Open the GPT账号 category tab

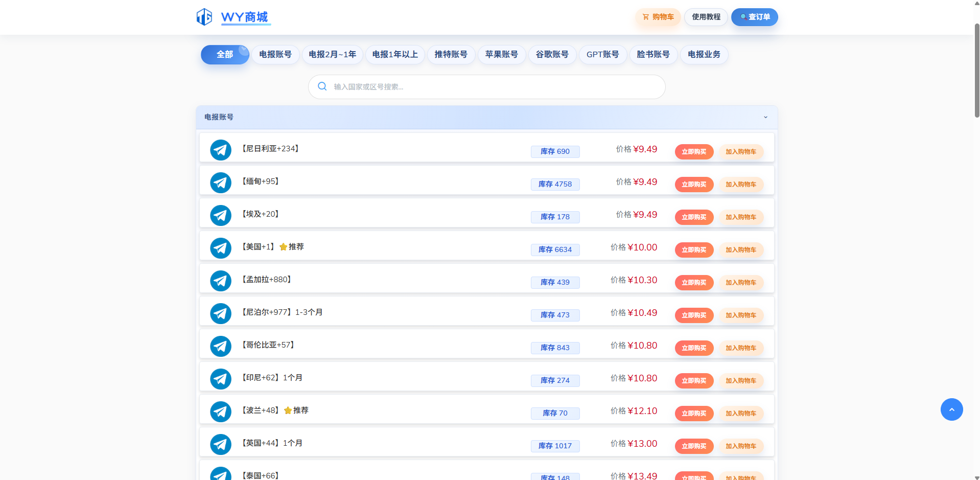pyautogui.click(x=602, y=55)
